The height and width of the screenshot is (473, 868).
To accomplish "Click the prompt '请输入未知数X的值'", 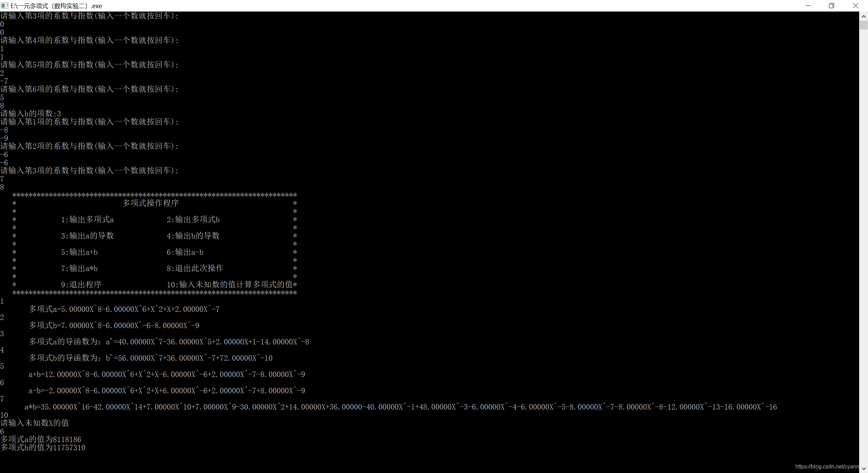I will (x=35, y=423).
